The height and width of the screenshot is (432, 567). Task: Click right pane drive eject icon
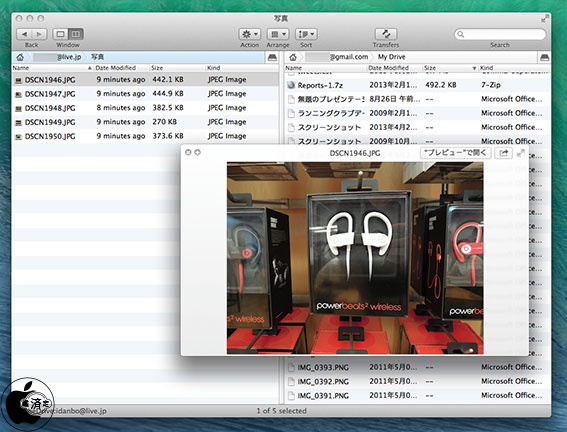[545, 57]
